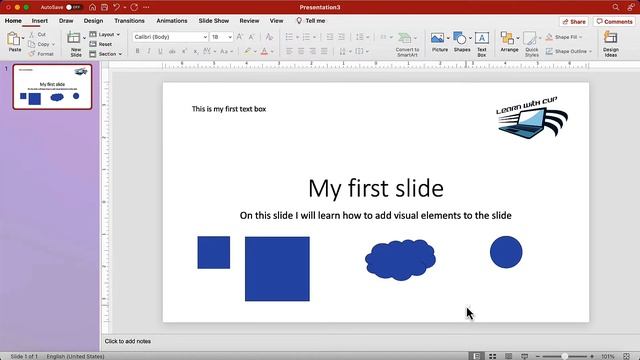Switch to the Design tab
Image resolution: width=640 pixels, height=360 pixels.
(93, 20)
